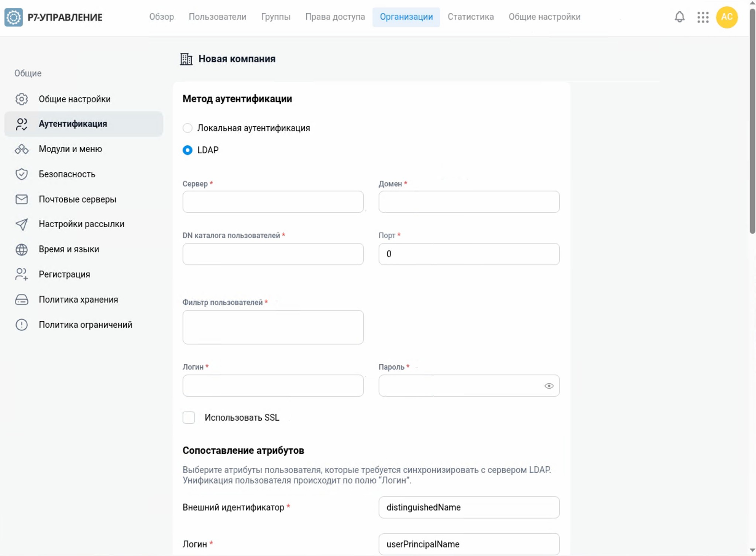Click the Время и языки globe icon
The image size is (756, 556).
pos(21,249)
